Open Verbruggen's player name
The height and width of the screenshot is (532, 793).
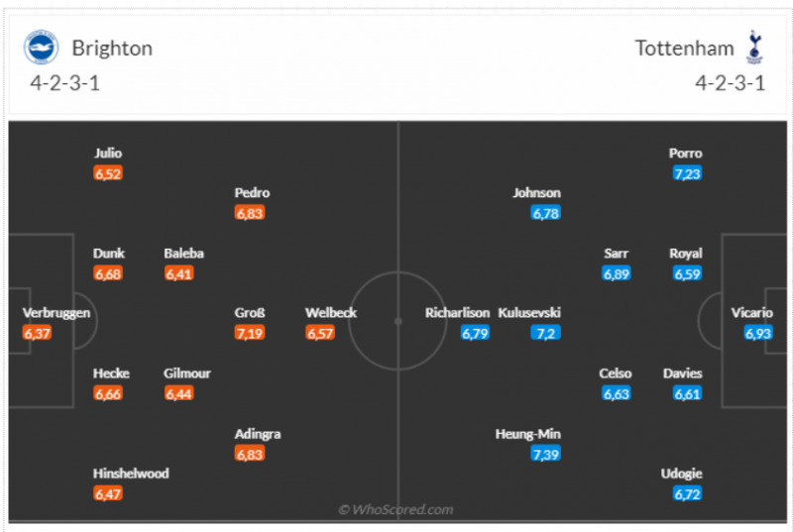(x=57, y=313)
